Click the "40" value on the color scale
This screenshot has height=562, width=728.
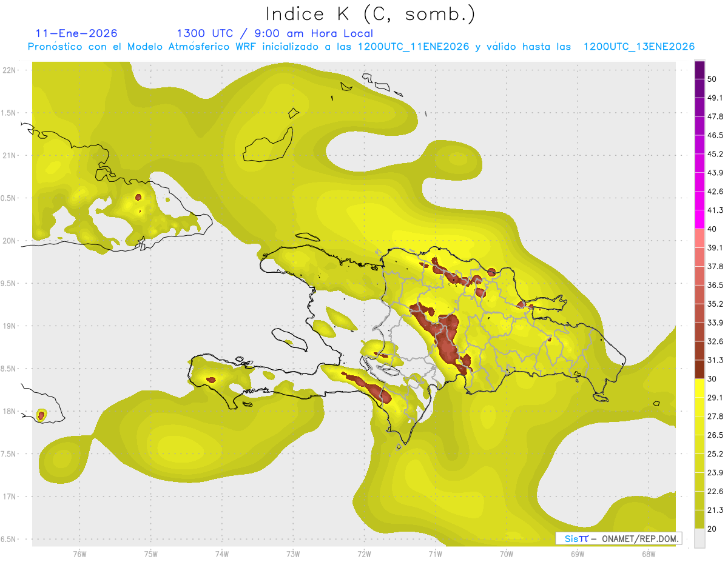pyautogui.click(x=712, y=229)
